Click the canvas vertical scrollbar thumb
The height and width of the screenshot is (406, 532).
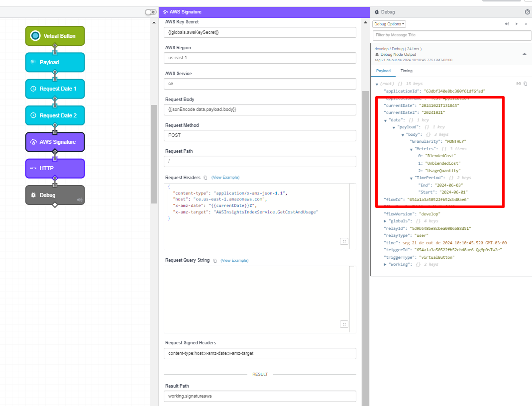click(x=154, y=154)
